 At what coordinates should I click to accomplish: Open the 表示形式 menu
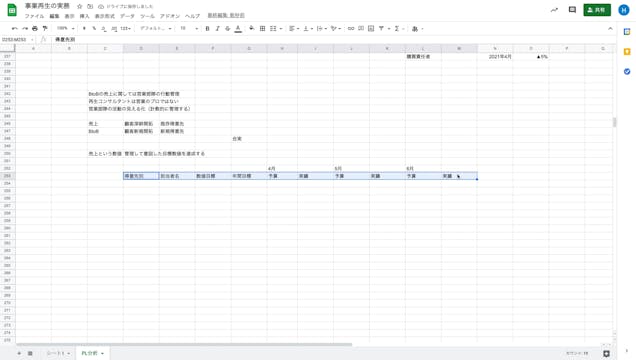105,16
